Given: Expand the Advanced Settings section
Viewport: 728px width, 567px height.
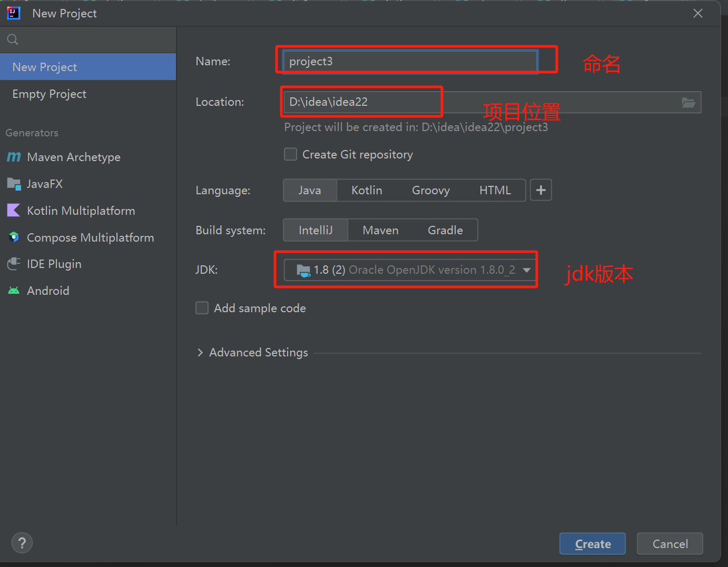Looking at the screenshot, I should click(253, 352).
